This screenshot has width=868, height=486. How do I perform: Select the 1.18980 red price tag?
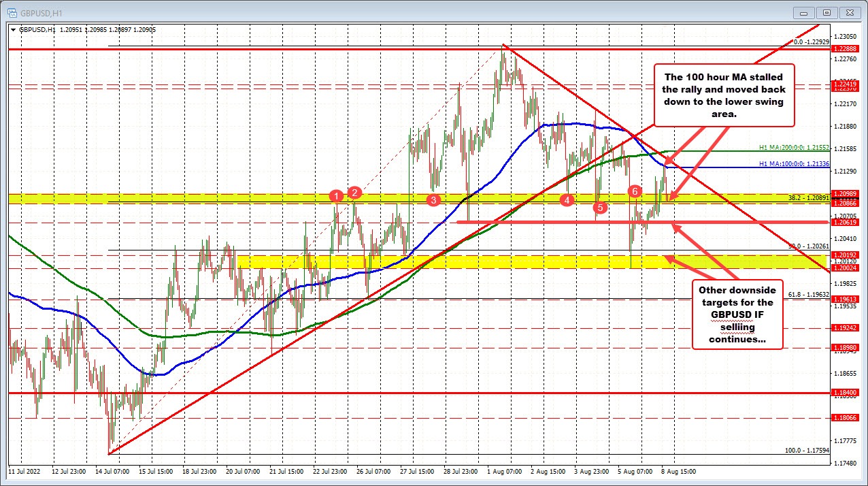pos(846,347)
